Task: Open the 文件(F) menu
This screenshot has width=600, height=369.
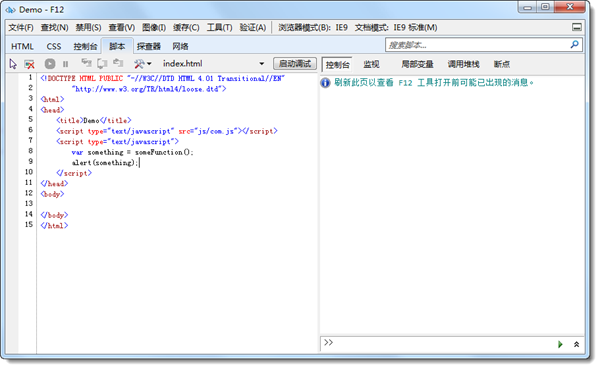Action: 21,28
